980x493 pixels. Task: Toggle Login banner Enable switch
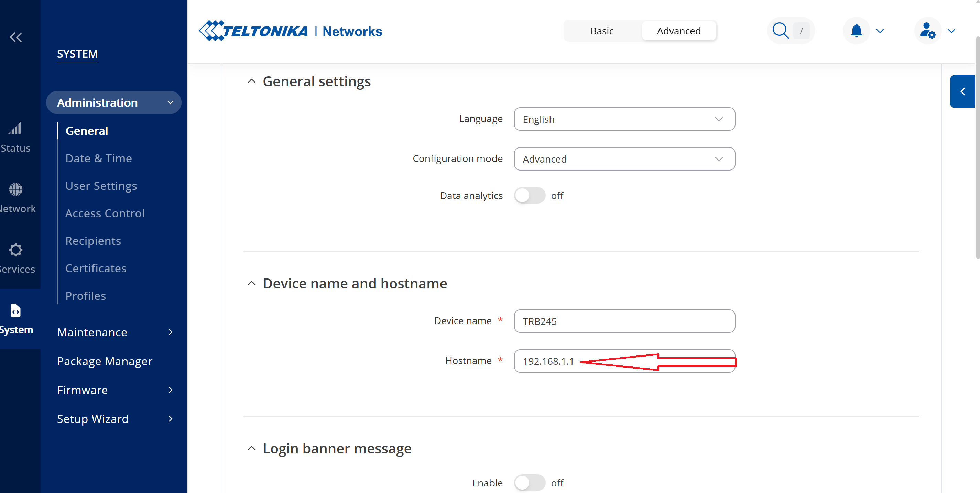530,483
